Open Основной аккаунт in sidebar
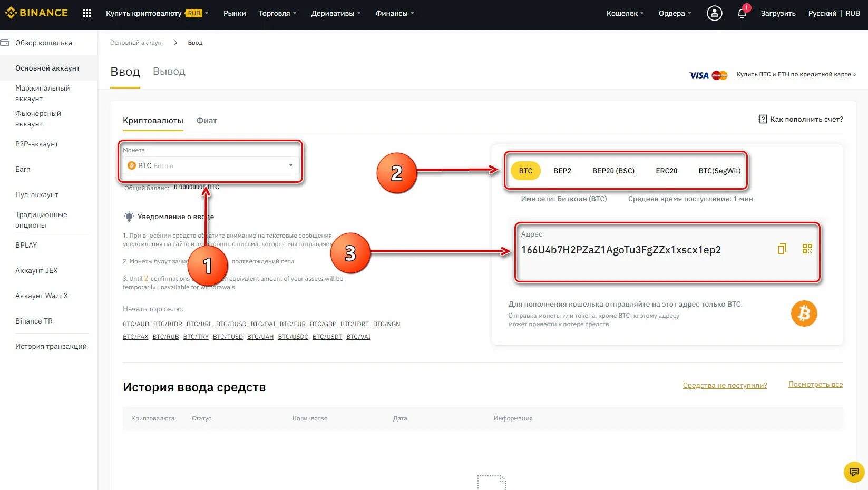 [47, 68]
